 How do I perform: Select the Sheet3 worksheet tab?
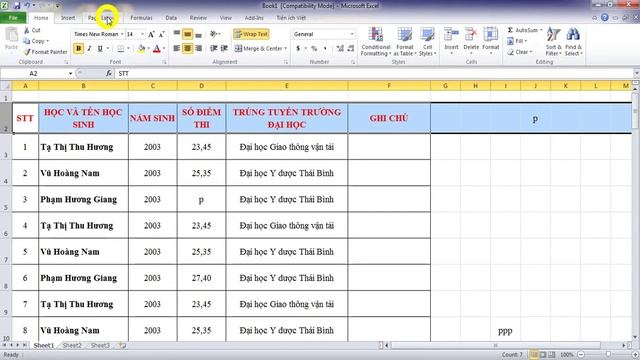[x=100, y=346]
